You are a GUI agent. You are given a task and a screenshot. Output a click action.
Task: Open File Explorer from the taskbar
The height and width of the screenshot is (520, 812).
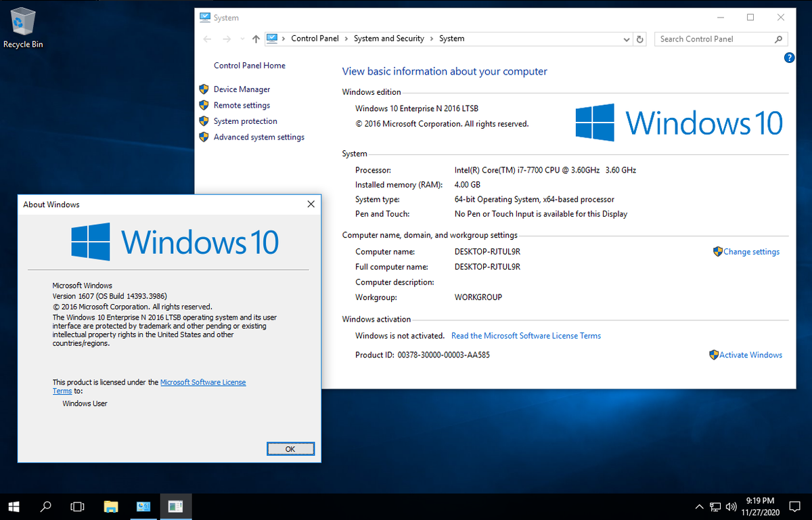tap(111, 506)
